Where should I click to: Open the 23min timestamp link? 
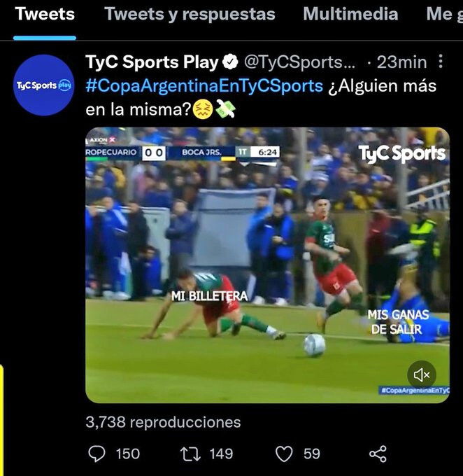[x=401, y=62]
